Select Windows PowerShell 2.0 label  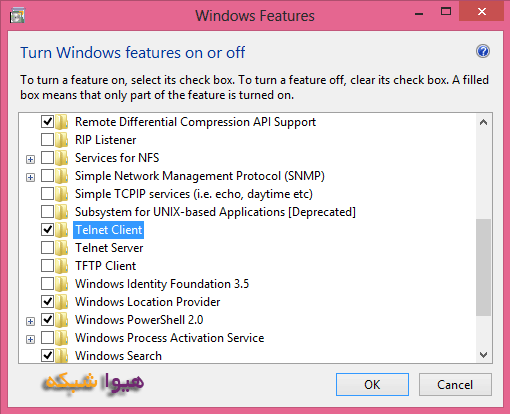tap(139, 320)
